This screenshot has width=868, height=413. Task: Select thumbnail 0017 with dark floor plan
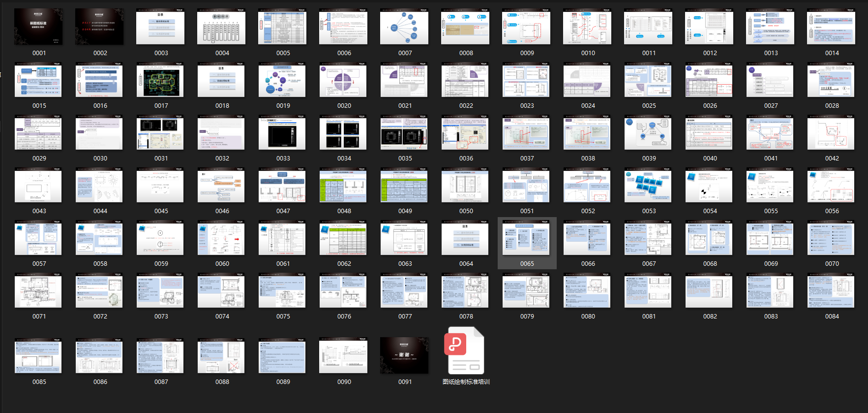click(x=160, y=80)
